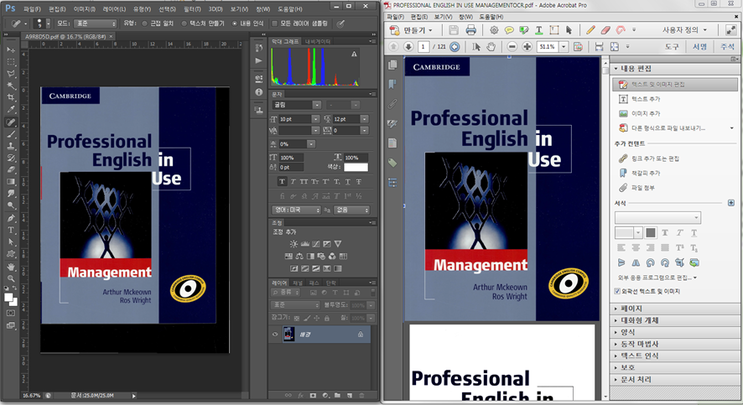Image resolution: width=743 pixels, height=405 pixels.
Task: Open the Create (만들기) dropdown in Acrobat
Action: (411, 30)
